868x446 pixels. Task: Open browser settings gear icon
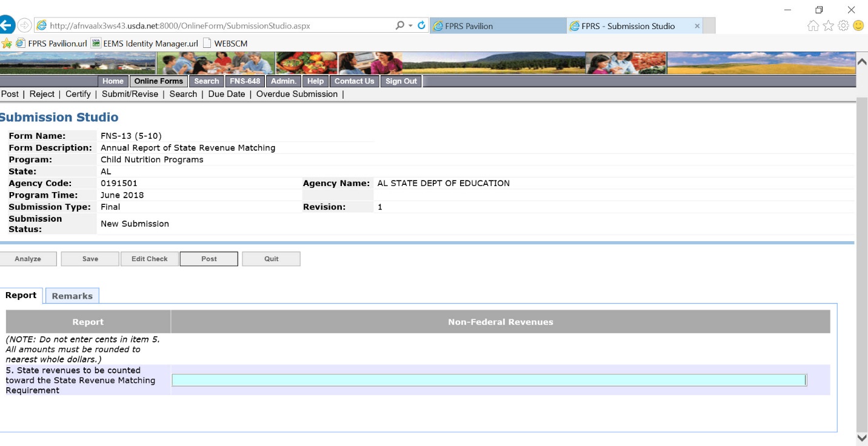843,25
